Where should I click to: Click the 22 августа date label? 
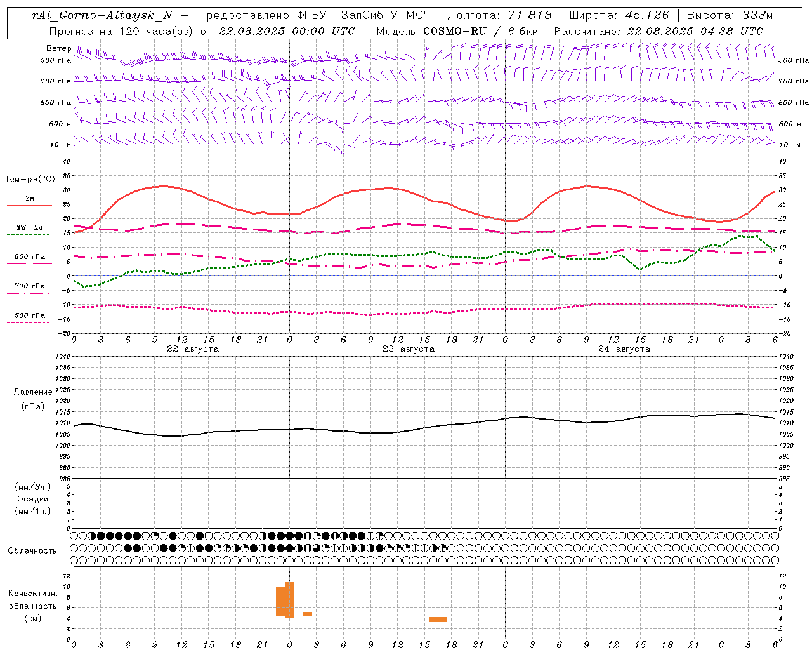coord(193,349)
